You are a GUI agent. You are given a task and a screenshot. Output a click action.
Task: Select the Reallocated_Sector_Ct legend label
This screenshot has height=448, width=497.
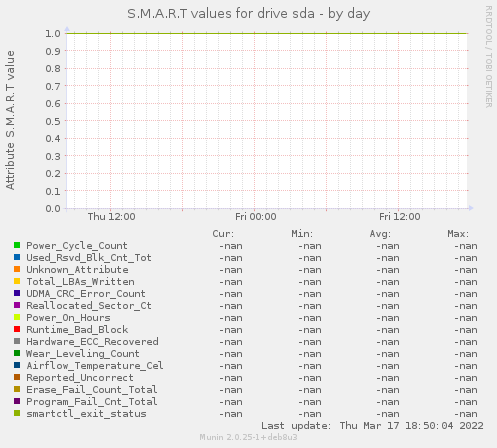click(89, 306)
